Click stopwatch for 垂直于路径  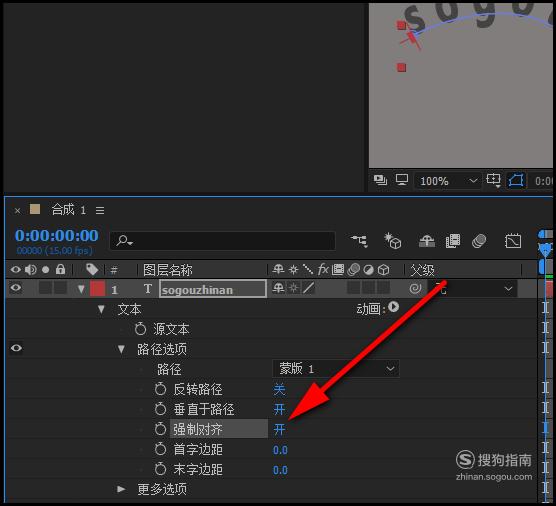pyautogui.click(x=160, y=409)
